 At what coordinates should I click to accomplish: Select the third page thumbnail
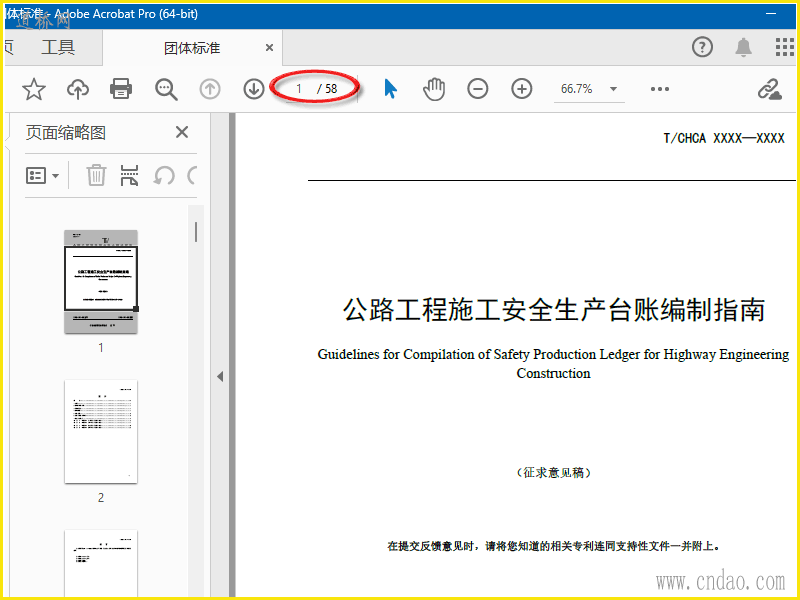[101, 563]
